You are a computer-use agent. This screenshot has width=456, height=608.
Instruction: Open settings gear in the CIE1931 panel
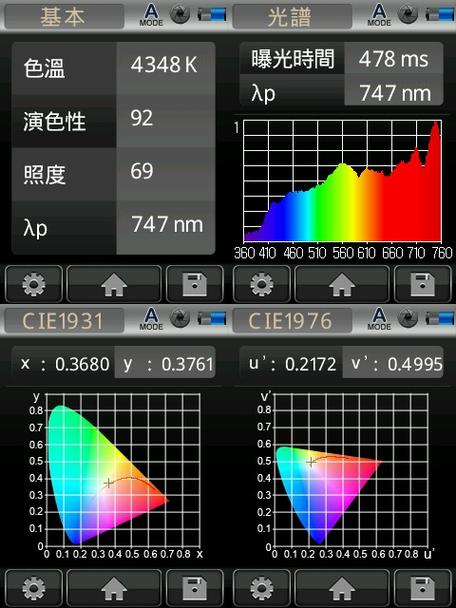pyautogui.click(x=34, y=587)
